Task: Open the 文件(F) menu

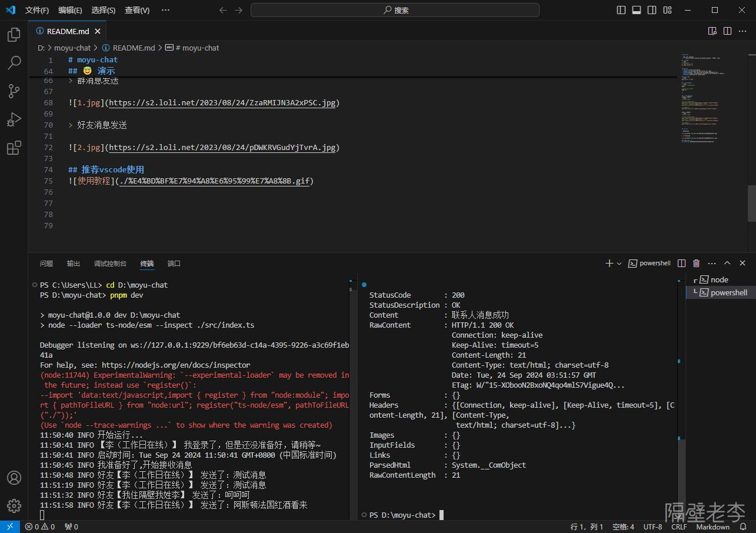Action: [37, 10]
